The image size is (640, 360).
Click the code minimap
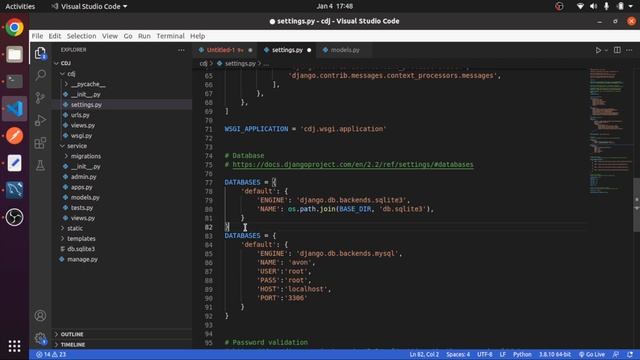coord(610,131)
